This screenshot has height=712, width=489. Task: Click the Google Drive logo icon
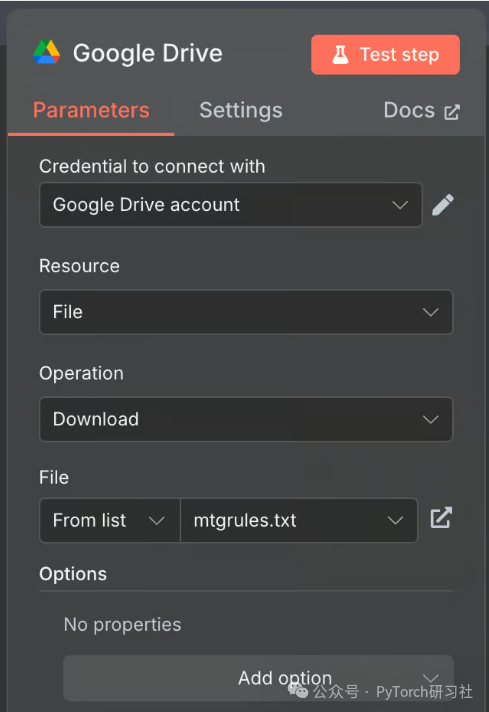tap(47, 52)
